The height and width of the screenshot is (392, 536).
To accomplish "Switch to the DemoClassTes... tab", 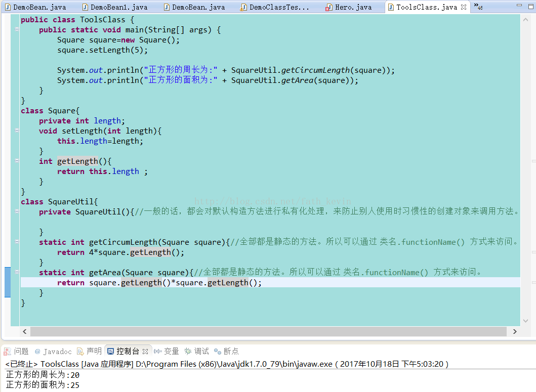I will pos(275,7).
